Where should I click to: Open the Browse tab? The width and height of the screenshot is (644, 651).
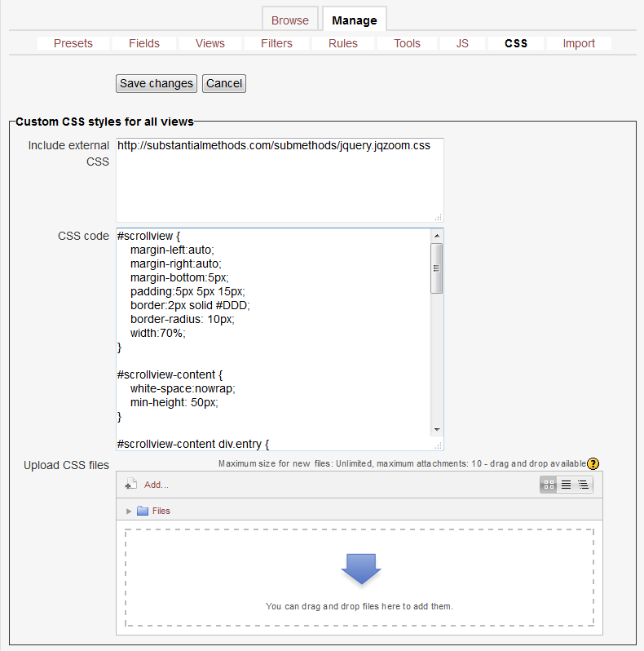click(x=290, y=20)
